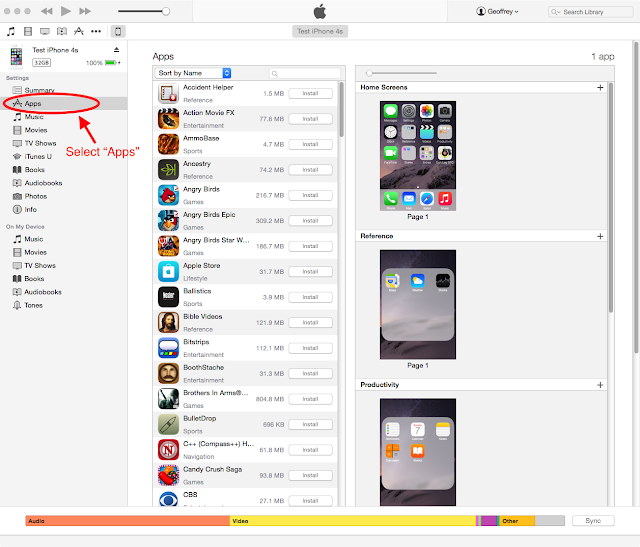Screen dimensions: 640x547
Task: Click the Audio segment of storage bar
Action: (x=128, y=520)
